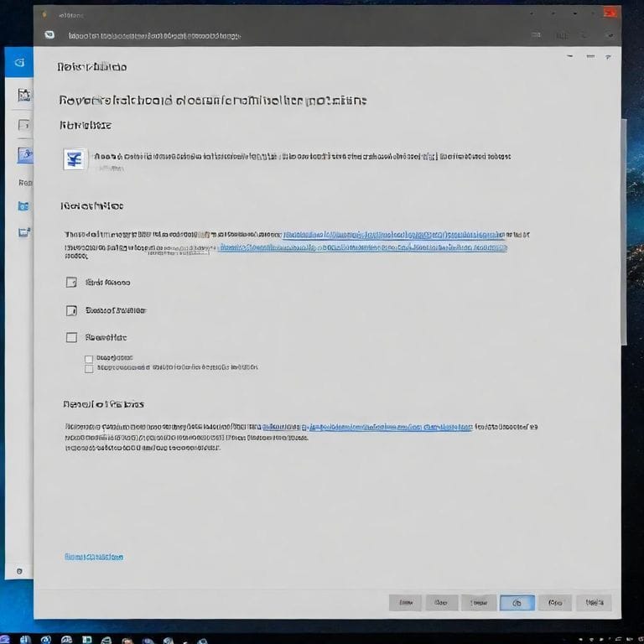Open the blue link at the dialog's lower left

click(x=94, y=557)
